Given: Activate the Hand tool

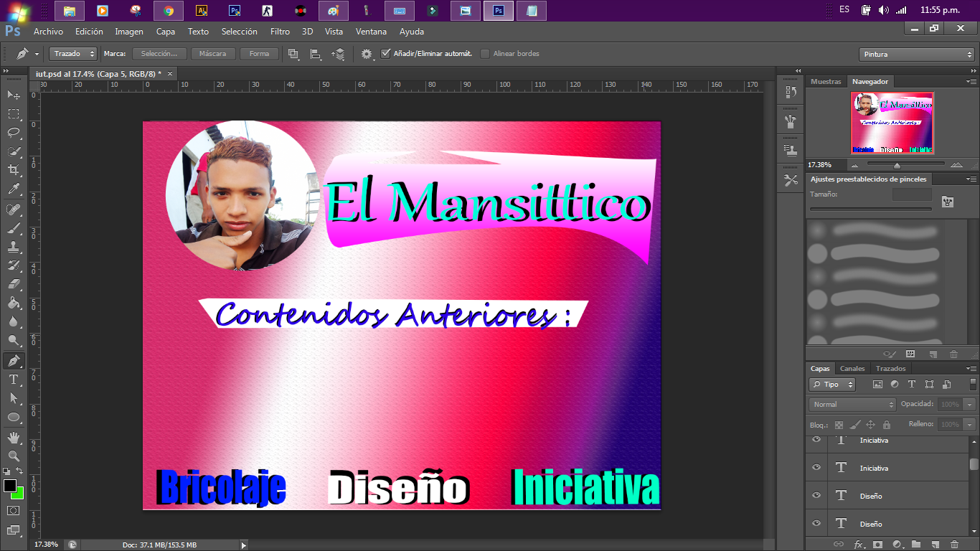Looking at the screenshot, I should pos(14,437).
